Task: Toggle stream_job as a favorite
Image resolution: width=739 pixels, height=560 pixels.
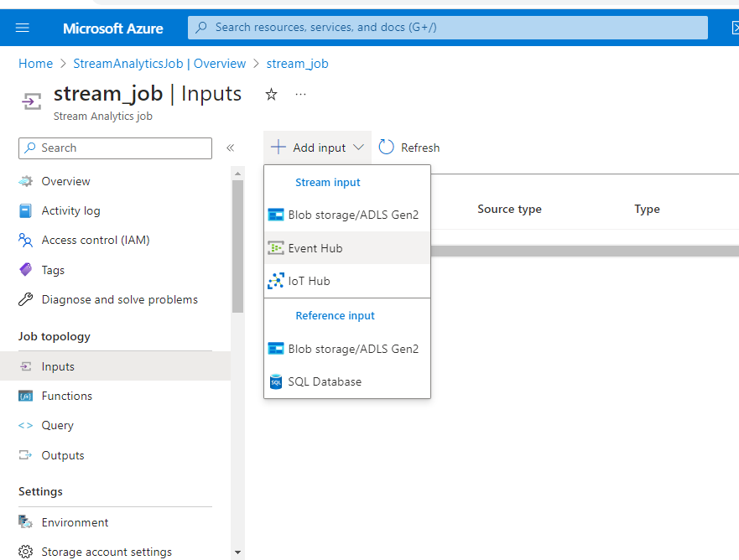Action: click(x=271, y=95)
